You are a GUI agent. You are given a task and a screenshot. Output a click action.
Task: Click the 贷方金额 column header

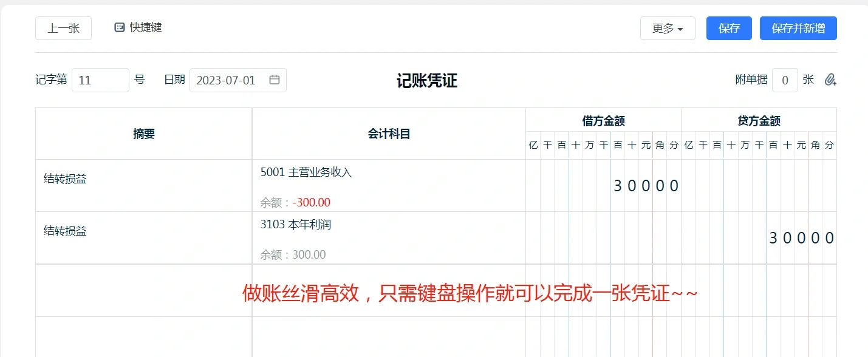pos(759,120)
